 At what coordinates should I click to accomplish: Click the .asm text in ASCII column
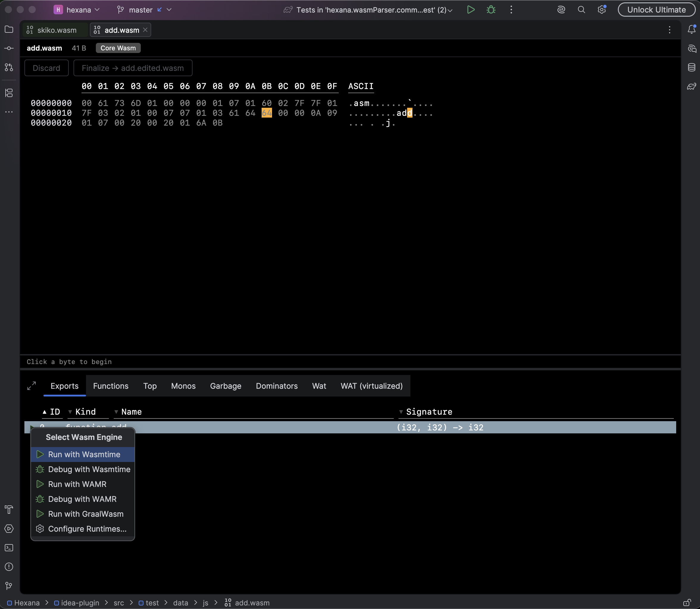(359, 103)
